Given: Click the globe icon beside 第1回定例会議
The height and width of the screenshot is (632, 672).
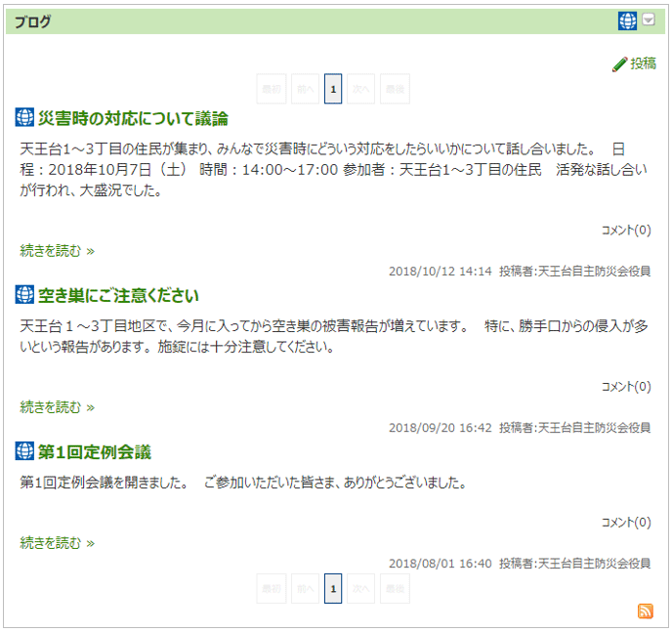Looking at the screenshot, I should click(25, 451).
